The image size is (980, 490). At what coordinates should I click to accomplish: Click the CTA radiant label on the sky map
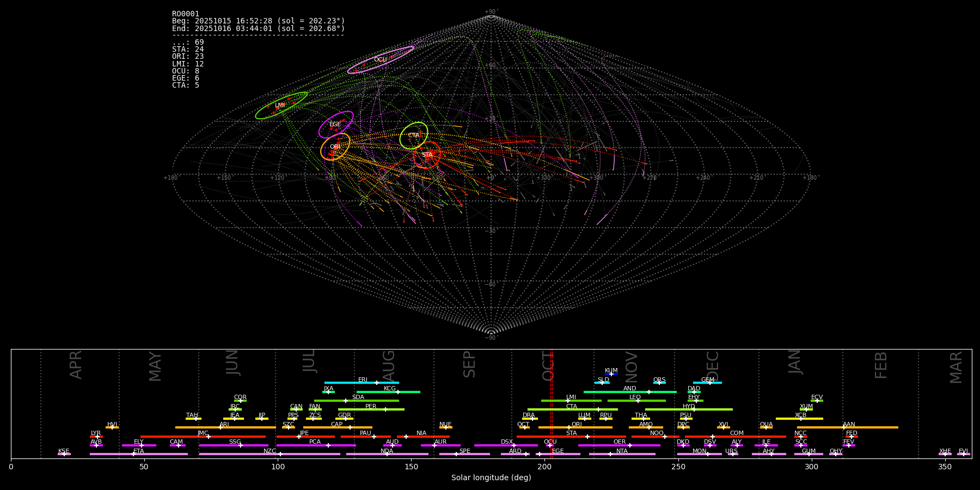(414, 136)
